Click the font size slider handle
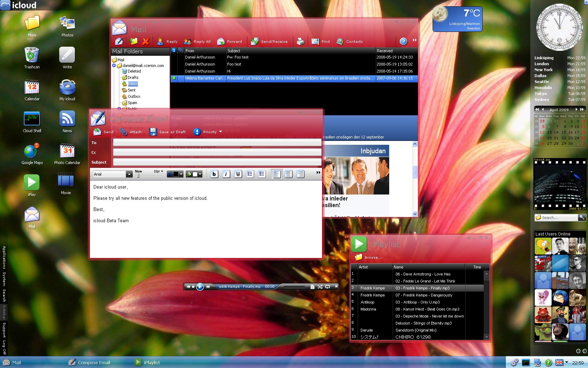 click(138, 176)
